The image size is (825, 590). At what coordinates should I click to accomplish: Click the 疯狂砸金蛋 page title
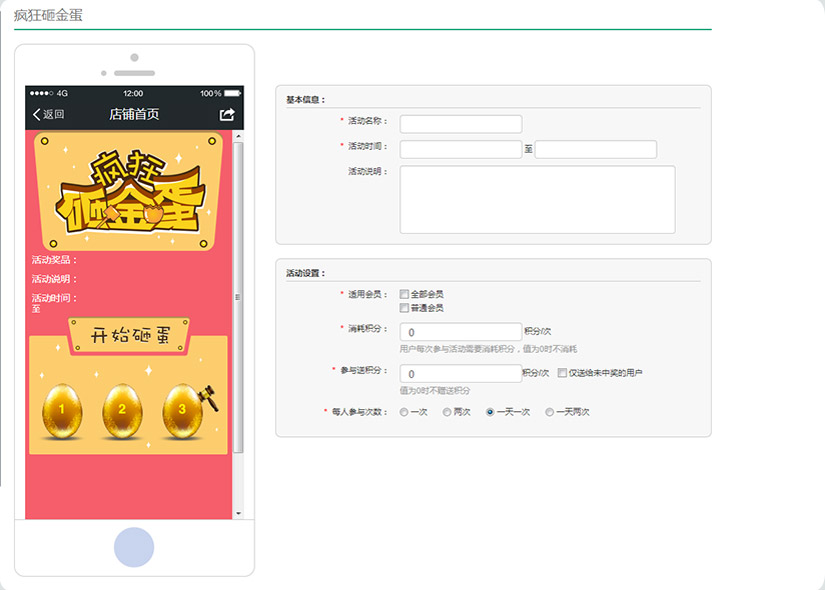pyautogui.click(x=48, y=15)
